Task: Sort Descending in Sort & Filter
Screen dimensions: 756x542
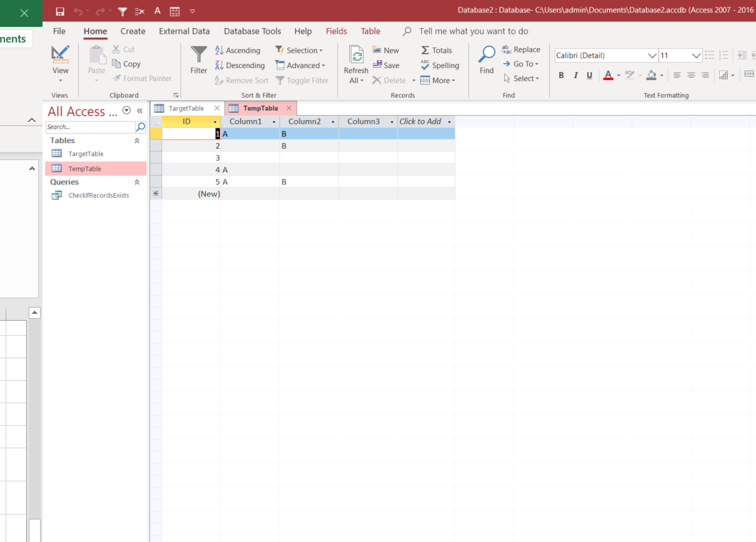Action: pos(240,66)
